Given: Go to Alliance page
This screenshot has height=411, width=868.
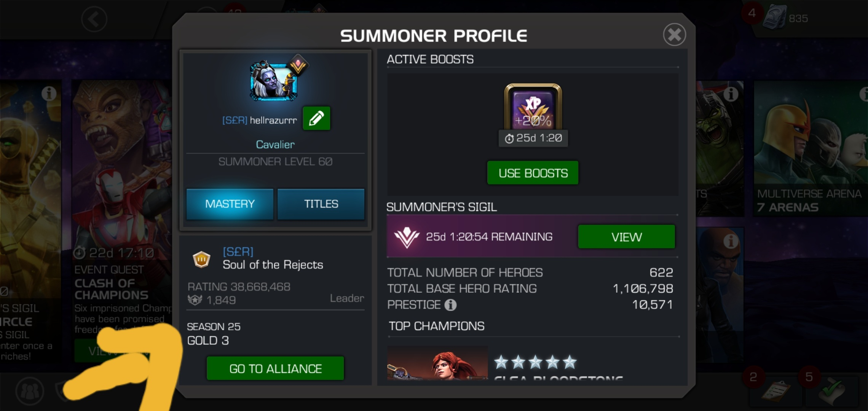Looking at the screenshot, I should (275, 368).
